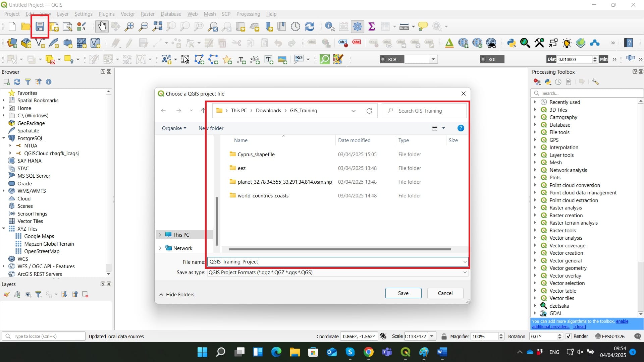Select the Pan Map hand tool
Image resolution: width=644 pixels, height=362 pixels.
click(102, 26)
